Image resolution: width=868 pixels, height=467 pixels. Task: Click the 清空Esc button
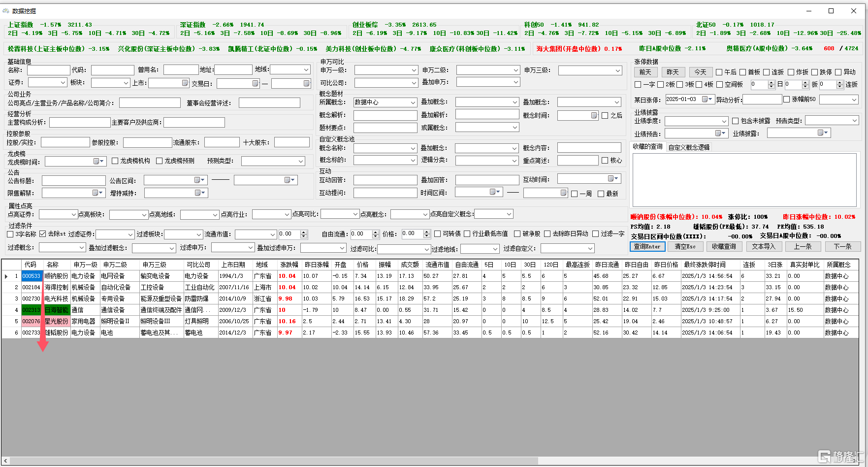(x=685, y=246)
